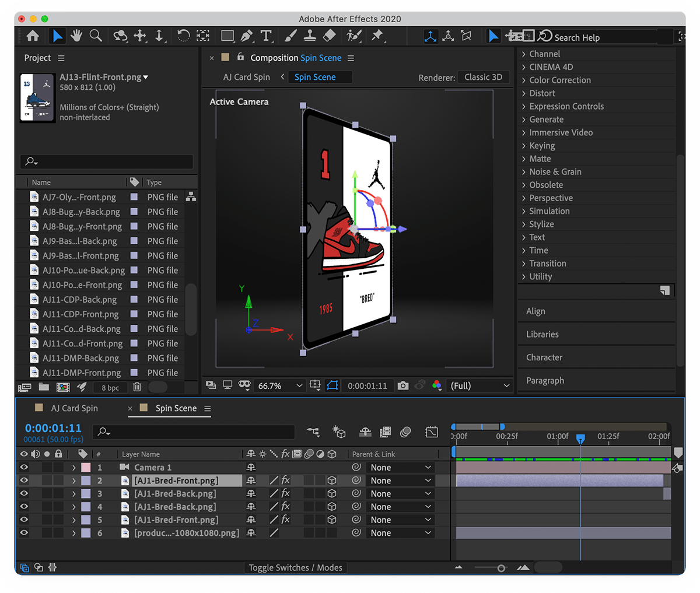Screen dimensions: 700x593
Task: Expand the Keying effects category
Action: click(524, 146)
